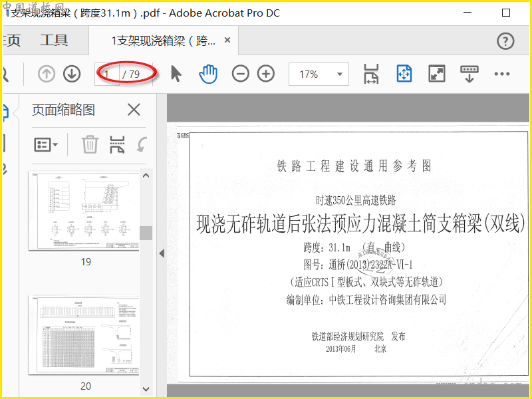
Task: Select the 1支架现浇箱梁 document tab
Action: tap(163, 41)
